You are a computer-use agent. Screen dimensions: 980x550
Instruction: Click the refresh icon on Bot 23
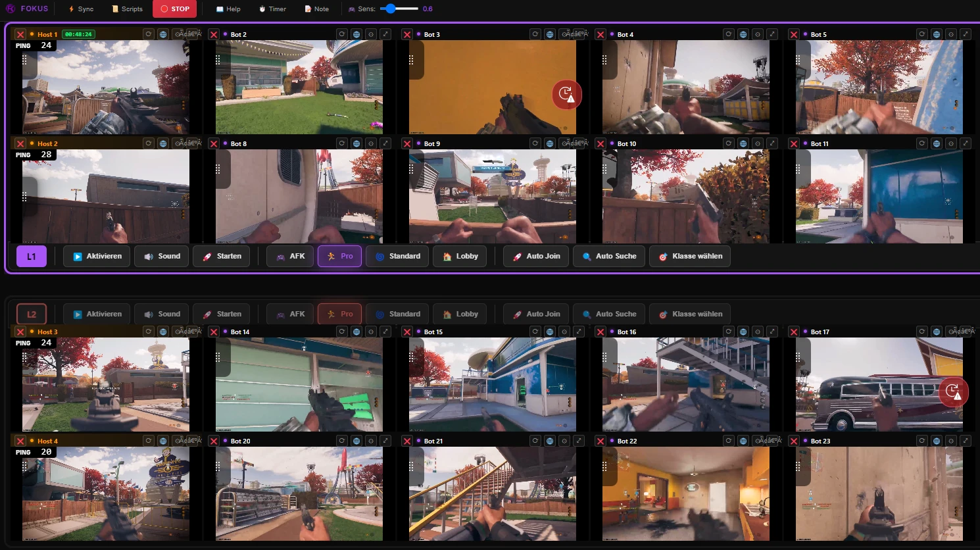(922, 441)
